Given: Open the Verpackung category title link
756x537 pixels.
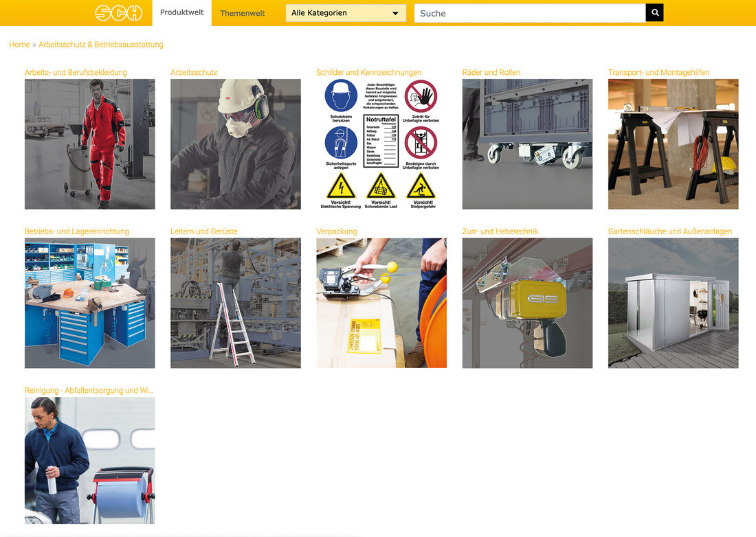Looking at the screenshot, I should (x=337, y=231).
